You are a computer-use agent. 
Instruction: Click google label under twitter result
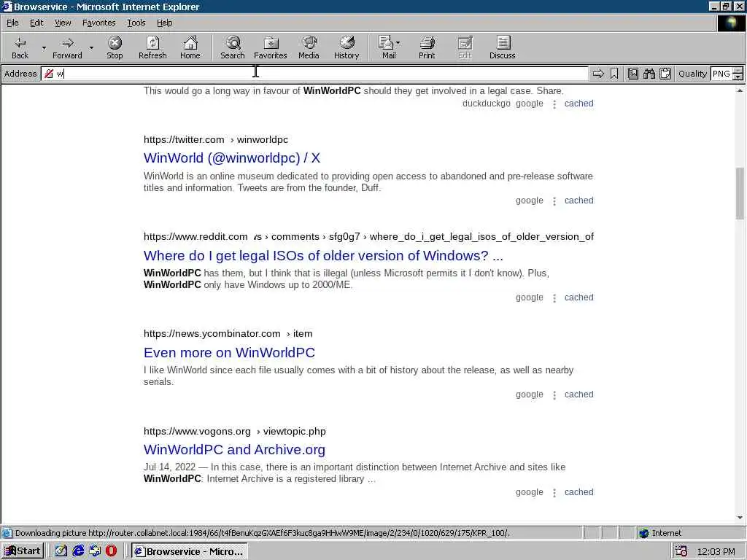point(530,201)
